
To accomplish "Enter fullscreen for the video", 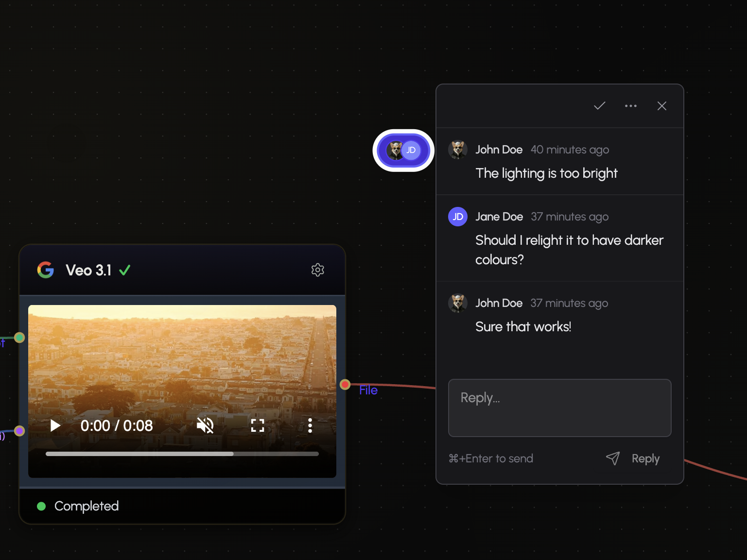I will click(x=257, y=426).
